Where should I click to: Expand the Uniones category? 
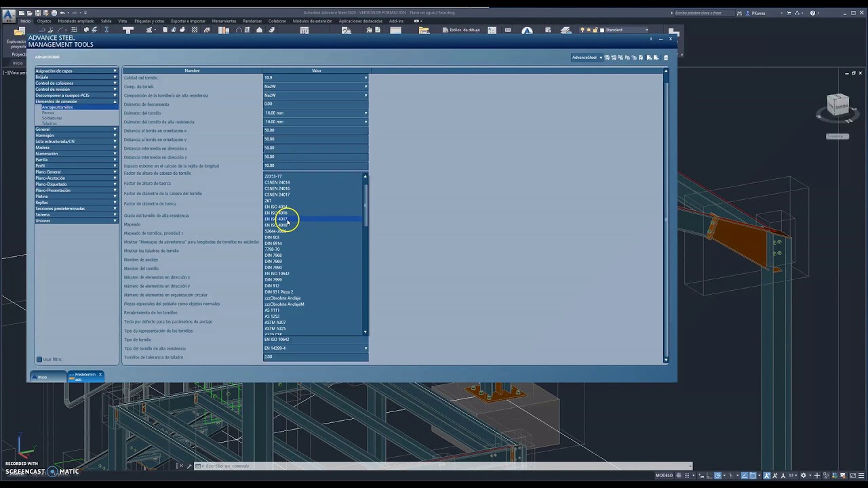(x=76, y=221)
